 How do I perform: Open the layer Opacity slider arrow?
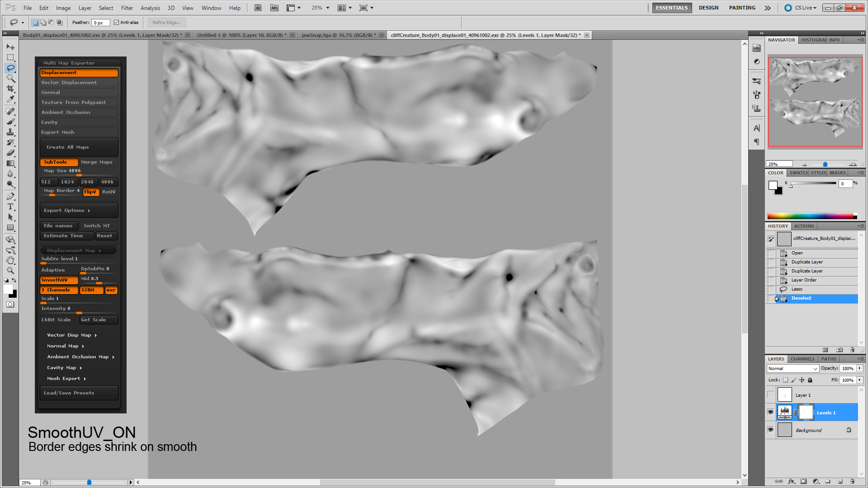(860, 368)
